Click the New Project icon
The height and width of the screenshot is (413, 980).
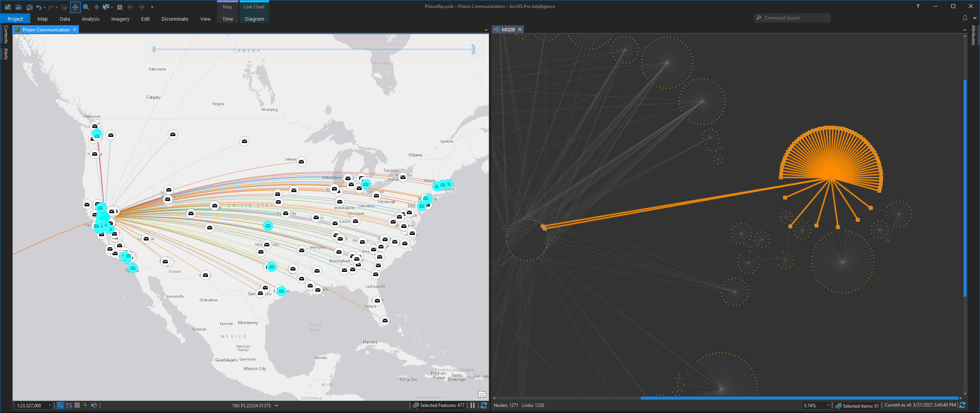8,7
